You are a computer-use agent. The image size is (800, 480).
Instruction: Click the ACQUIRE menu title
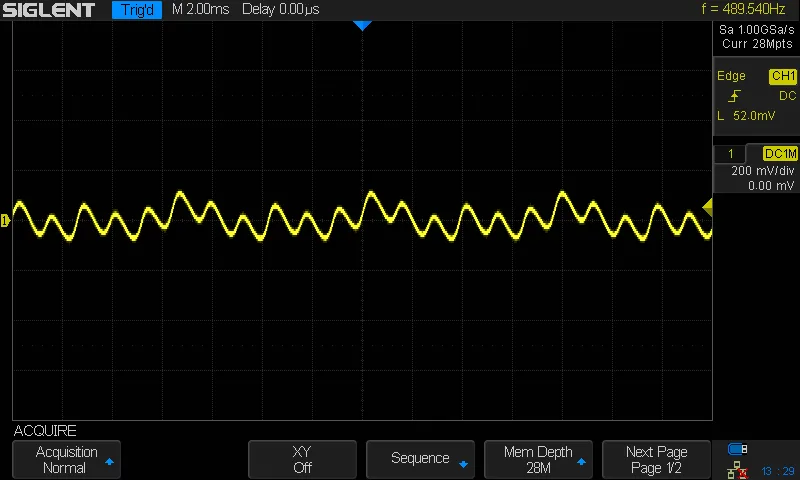45,431
